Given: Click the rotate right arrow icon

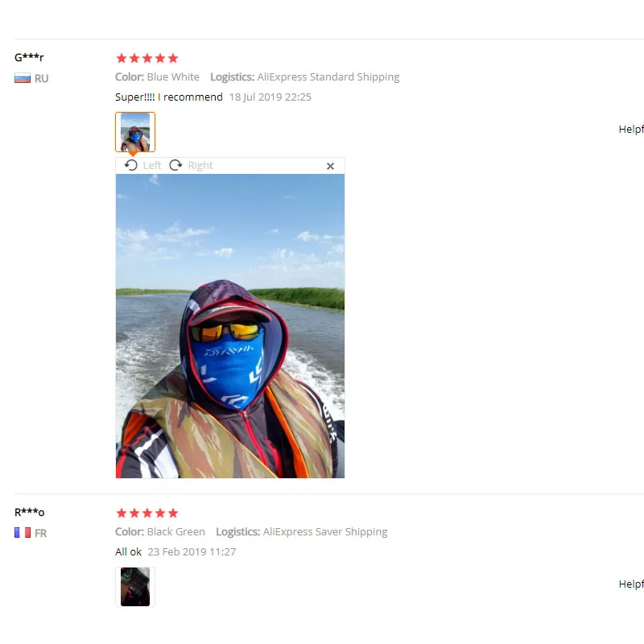Looking at the screenshot, I should click(x=175, y=165).
